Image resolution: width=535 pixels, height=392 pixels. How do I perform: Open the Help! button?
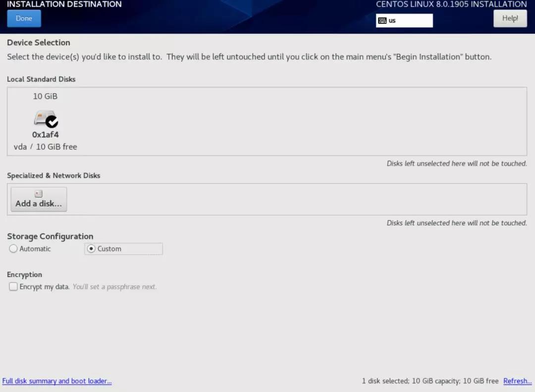(x=510, y=18)
